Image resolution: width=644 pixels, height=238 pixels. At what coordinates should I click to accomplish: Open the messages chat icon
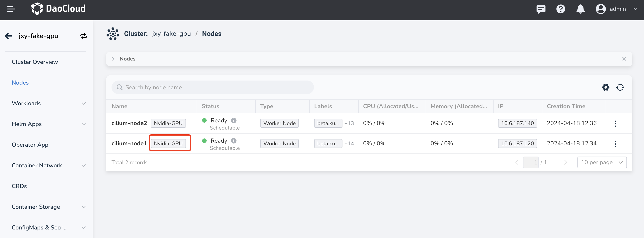[x=541, y=9]
